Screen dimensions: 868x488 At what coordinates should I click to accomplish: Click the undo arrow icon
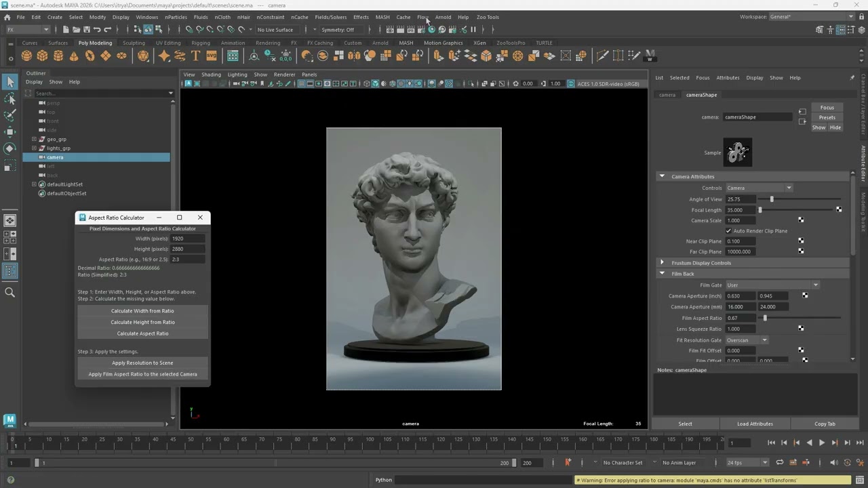(97, 30)
